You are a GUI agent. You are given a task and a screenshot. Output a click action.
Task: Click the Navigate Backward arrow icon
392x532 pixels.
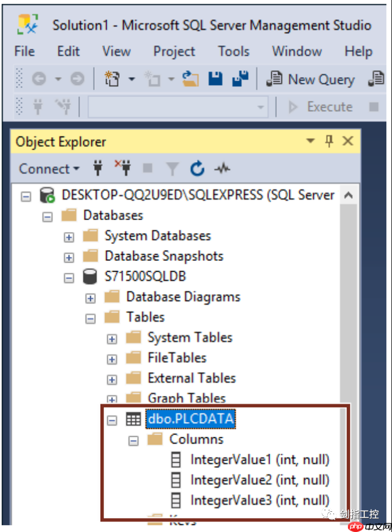point(39,79)
